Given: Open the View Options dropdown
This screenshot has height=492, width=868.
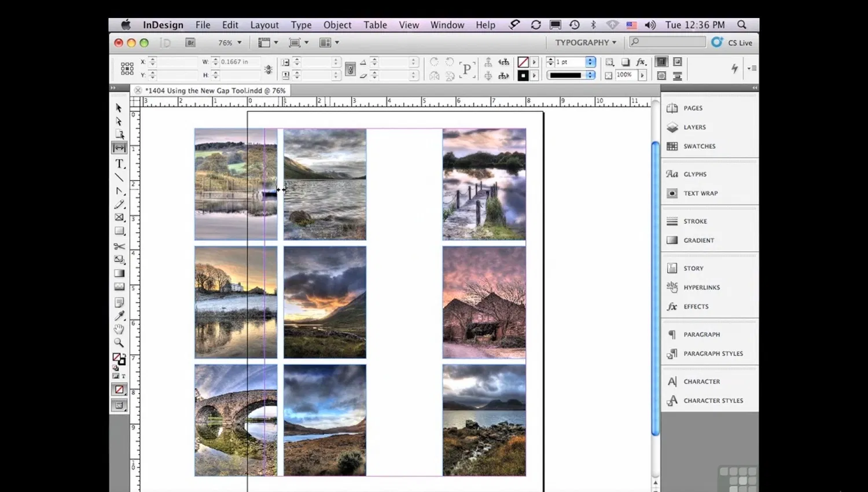Looking at the screenshot, I should coord(268,43).
